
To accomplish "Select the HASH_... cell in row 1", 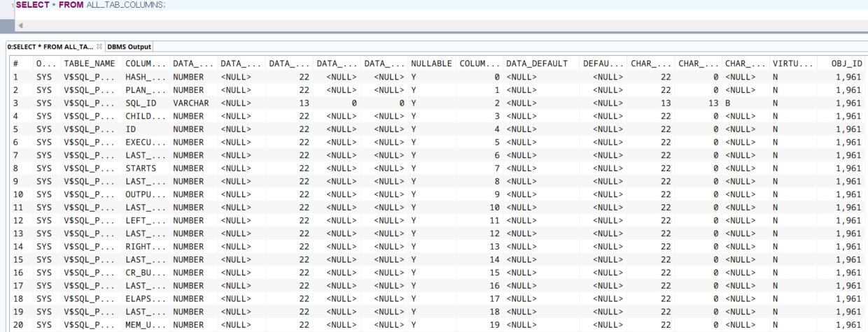I will [x=146, y=77].
